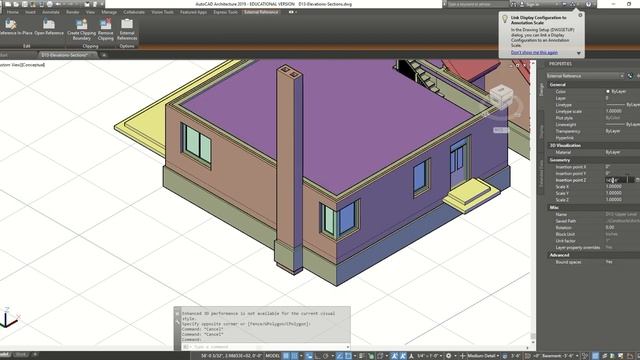Toggle snap mode in status bar
The width and height of the screenshot is (640, 360).
294,356
